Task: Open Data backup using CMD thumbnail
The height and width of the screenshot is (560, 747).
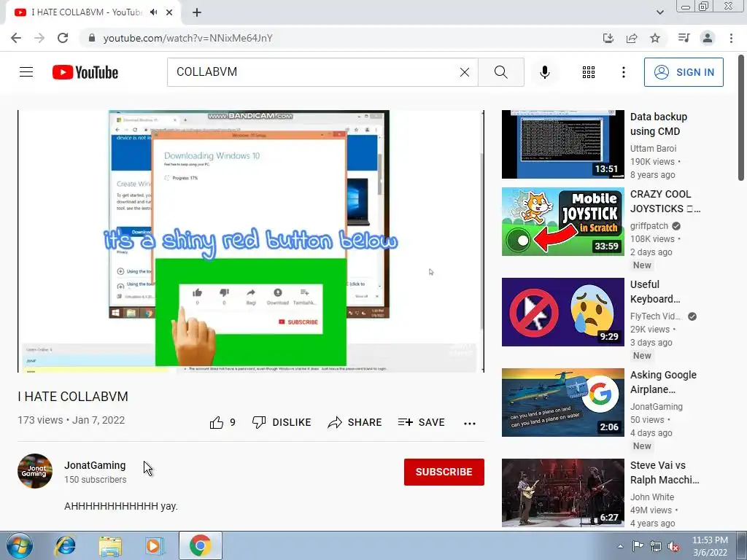Action: [x=562, y=144]
